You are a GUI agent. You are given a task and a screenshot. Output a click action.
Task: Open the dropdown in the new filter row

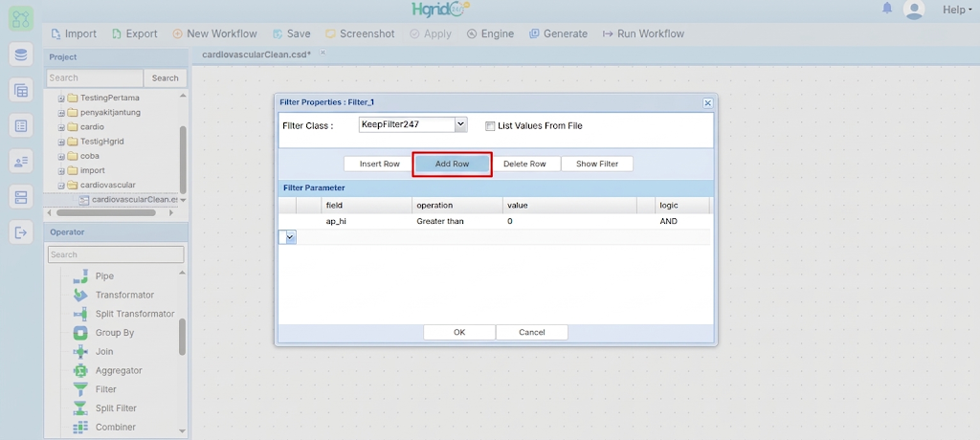pyautogui.click(x=291, y=237)
